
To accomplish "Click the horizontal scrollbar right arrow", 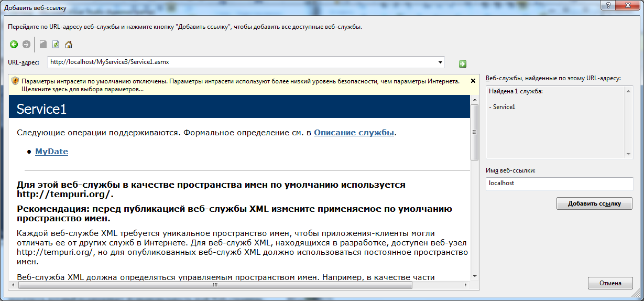I will click(466, 285).
